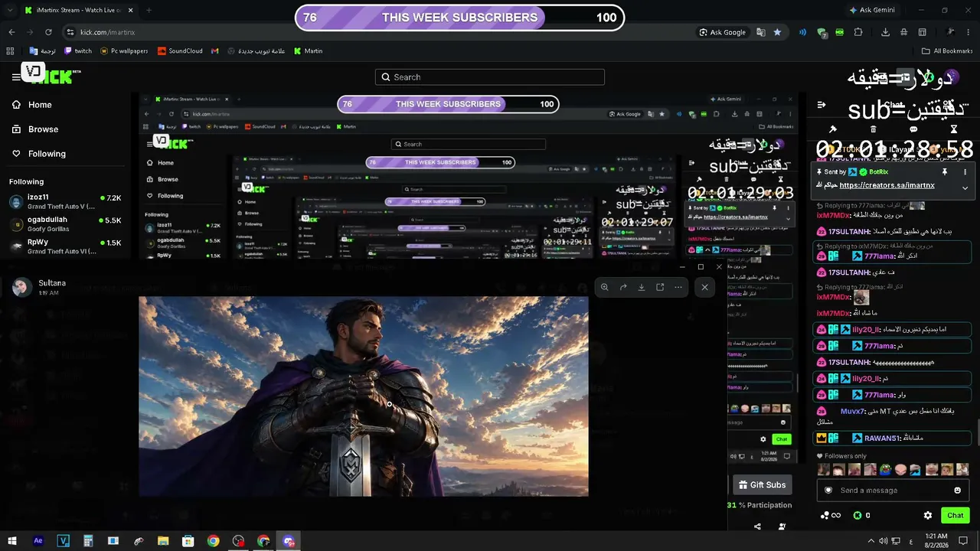Click the share icon below Gift Subs

pos(757,527)
